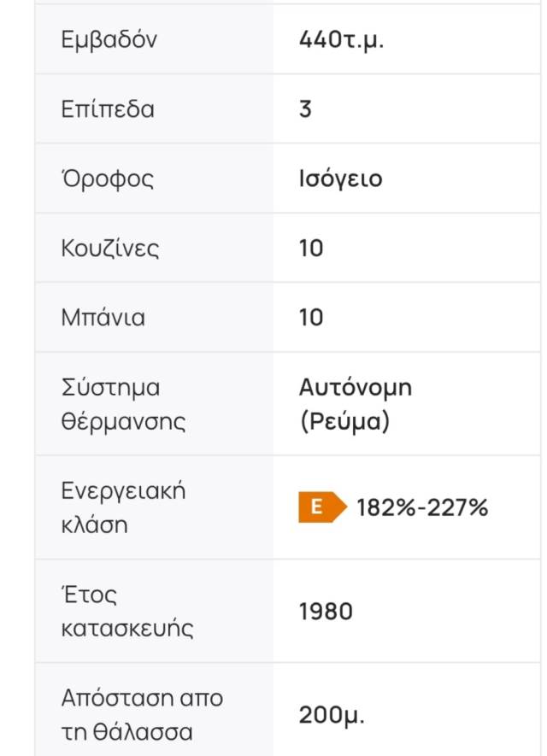Select the Μπάνια label
547x756 pixels.
(x=103, y=318)
